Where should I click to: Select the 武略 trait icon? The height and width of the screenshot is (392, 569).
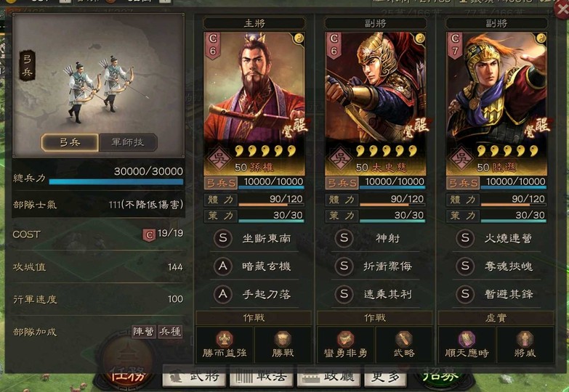point(403,340)
